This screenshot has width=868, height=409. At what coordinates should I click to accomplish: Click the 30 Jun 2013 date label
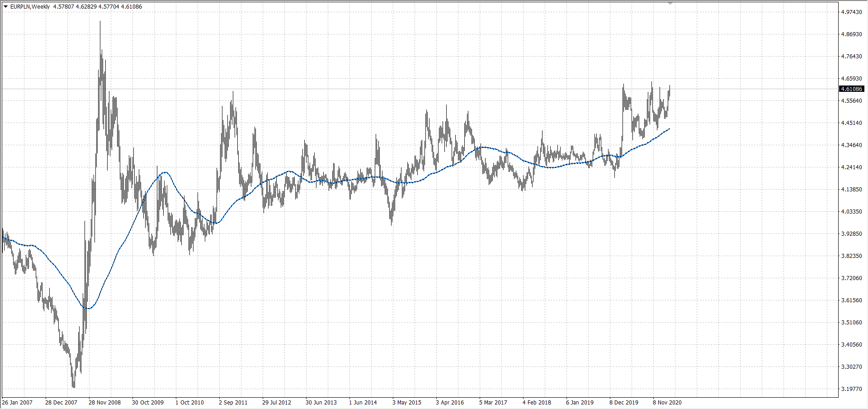point(321,403)
